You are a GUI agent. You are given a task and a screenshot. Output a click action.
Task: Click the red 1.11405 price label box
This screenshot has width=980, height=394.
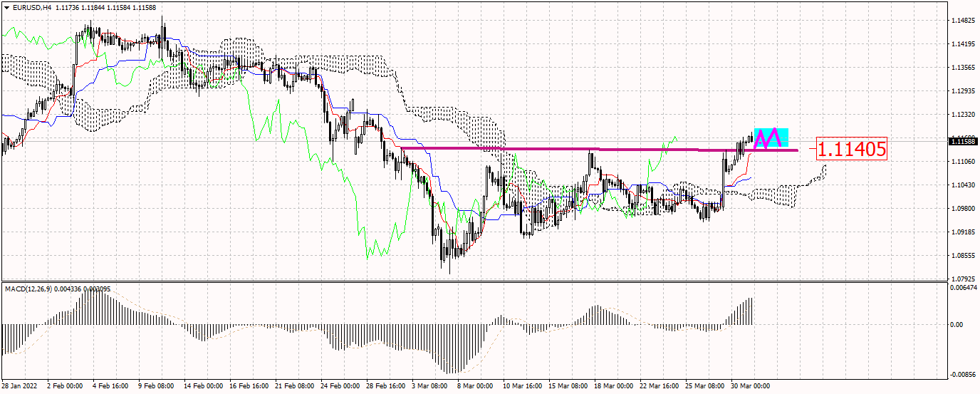pos(851,150)
